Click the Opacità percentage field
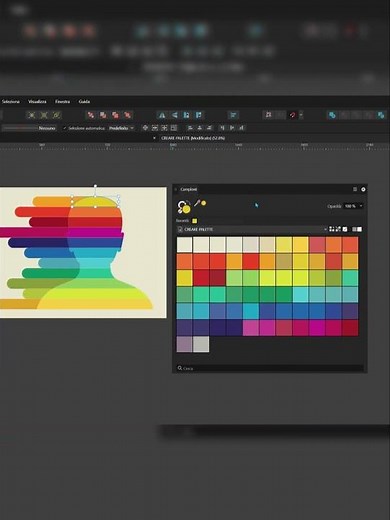Screen dimensions: 390x520 pyautogui.click(x=350, y=206)
